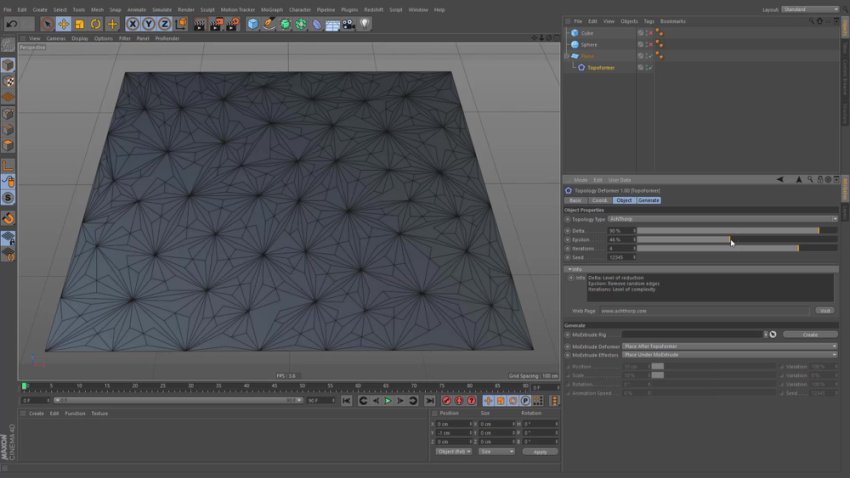Activate the Scale tool
The image size is (850, 478).
pos(80,24)
